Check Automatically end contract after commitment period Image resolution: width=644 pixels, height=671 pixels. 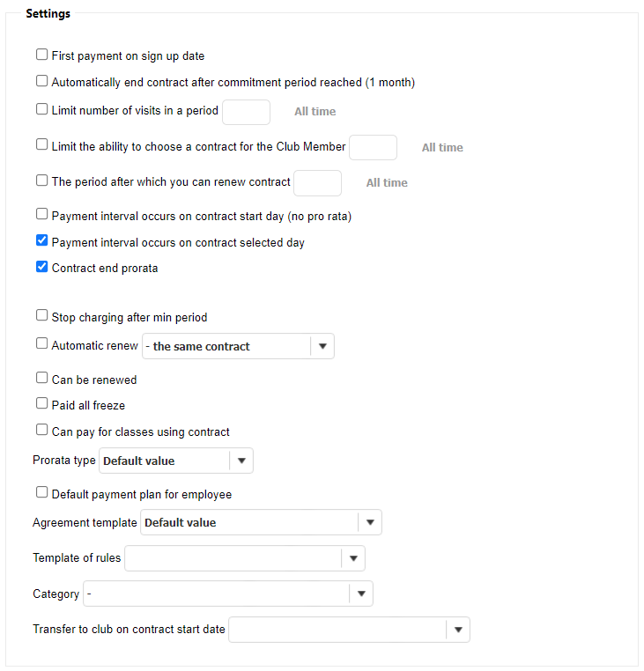(x=41, y=81)
